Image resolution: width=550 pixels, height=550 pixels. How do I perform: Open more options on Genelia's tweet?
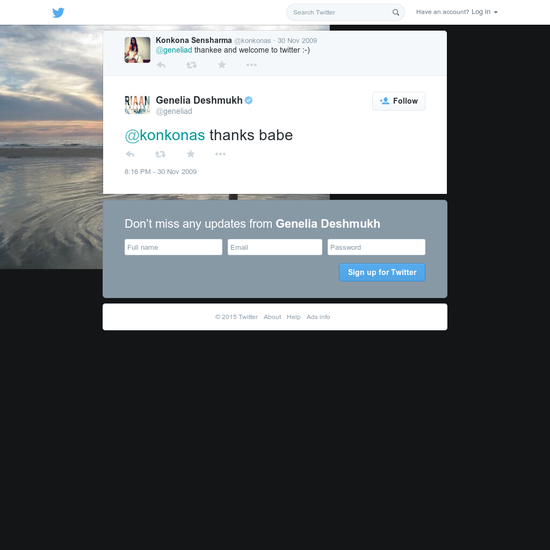point(220,154)
